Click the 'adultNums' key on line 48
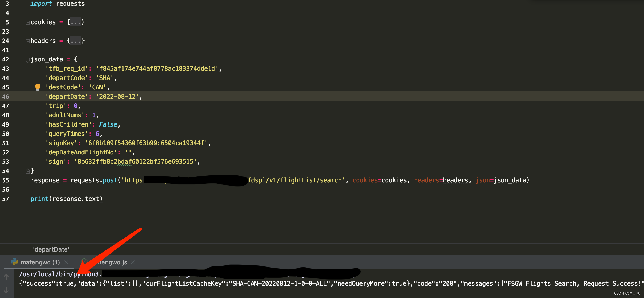Screen dimensions: 644x298 65,115
